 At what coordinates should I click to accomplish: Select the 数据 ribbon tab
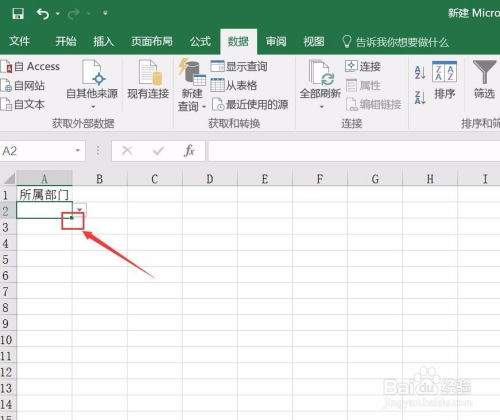point(238,41)
